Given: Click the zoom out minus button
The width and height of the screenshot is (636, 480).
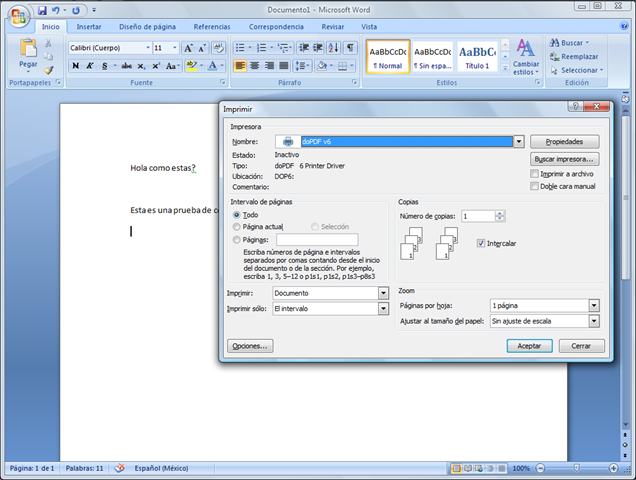Looking at the screenshot, I should (x=540, y=469).
